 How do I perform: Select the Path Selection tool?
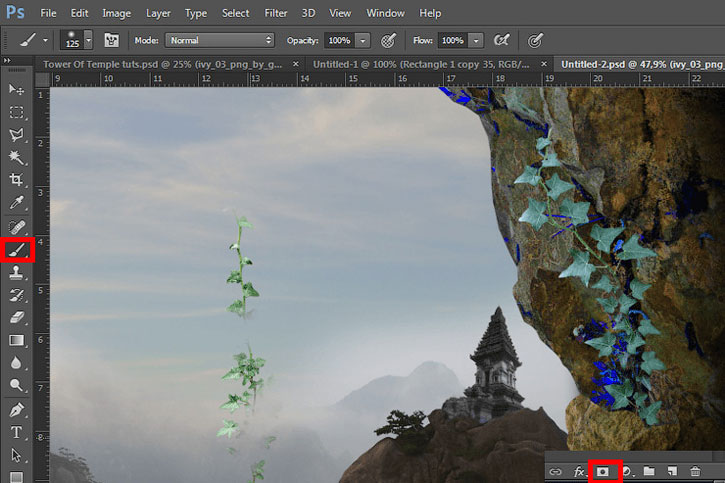pyautogui.click(x=17, y=455)
